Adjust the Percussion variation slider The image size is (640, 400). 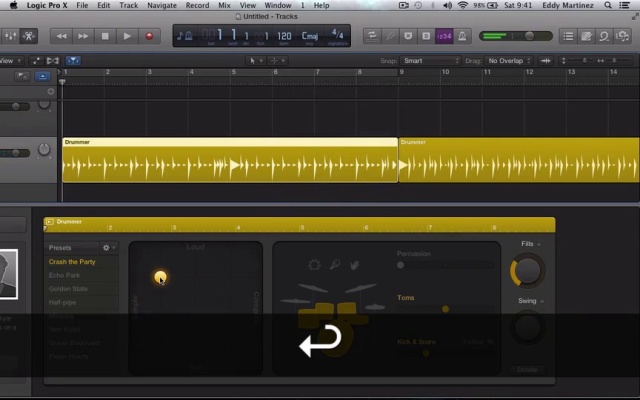point(445,265)
